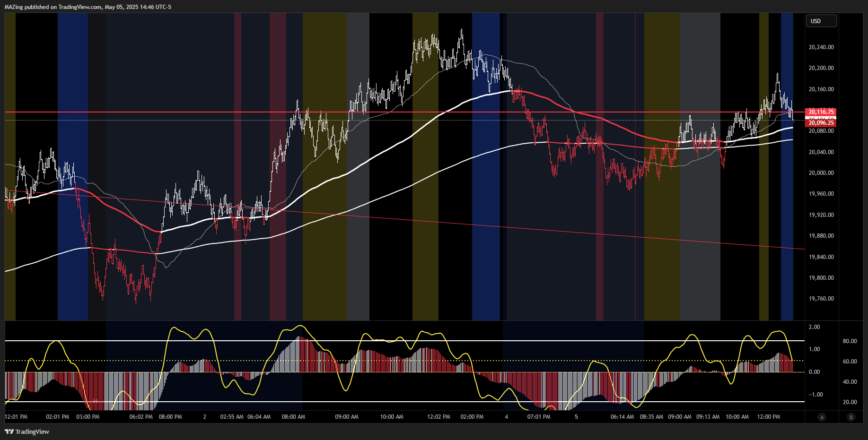Click the MAZing published header text
Viewport: 868px width, 440px height.
88,7
